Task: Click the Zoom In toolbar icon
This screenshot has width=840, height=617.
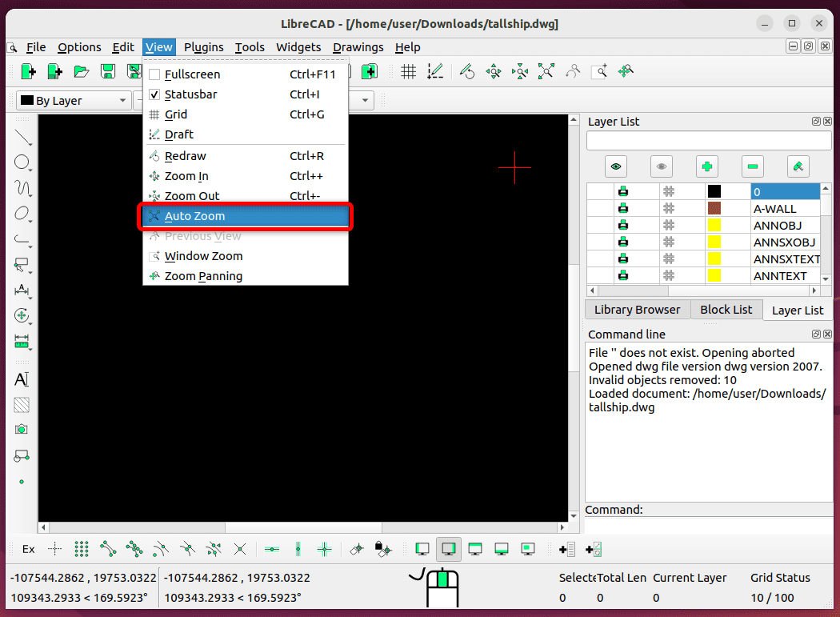Action: (494, 71)
